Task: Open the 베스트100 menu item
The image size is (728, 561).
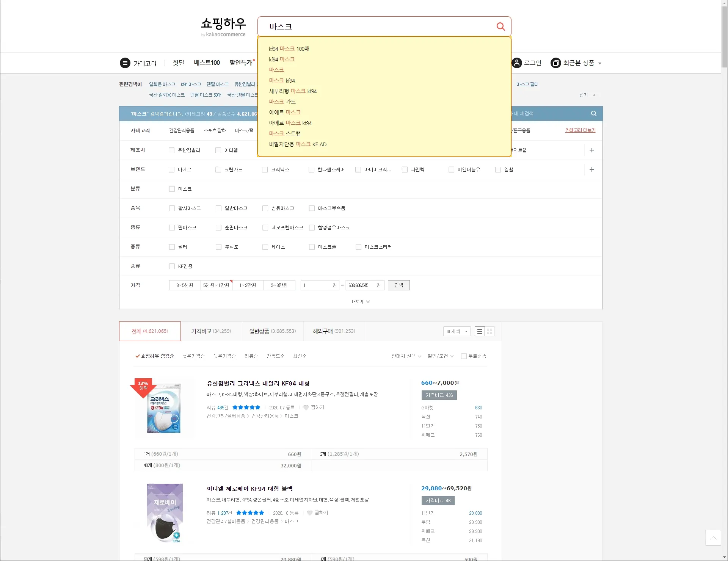Action: pyautogui.click(x=207, y=63)
